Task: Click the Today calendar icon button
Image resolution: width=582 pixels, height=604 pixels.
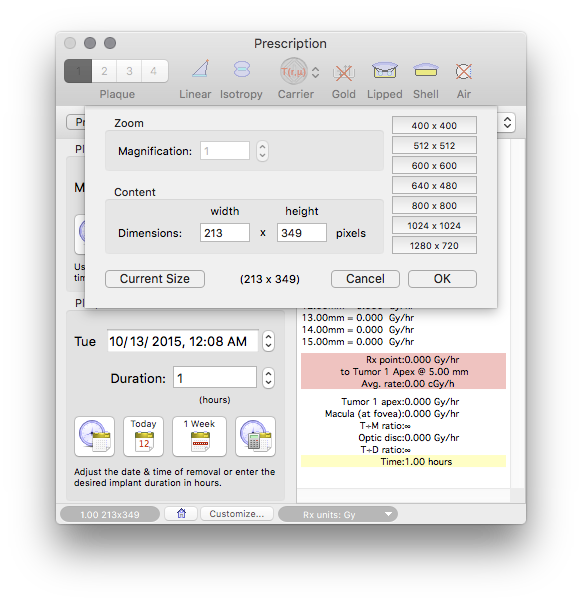Action: tap(143, 436)
